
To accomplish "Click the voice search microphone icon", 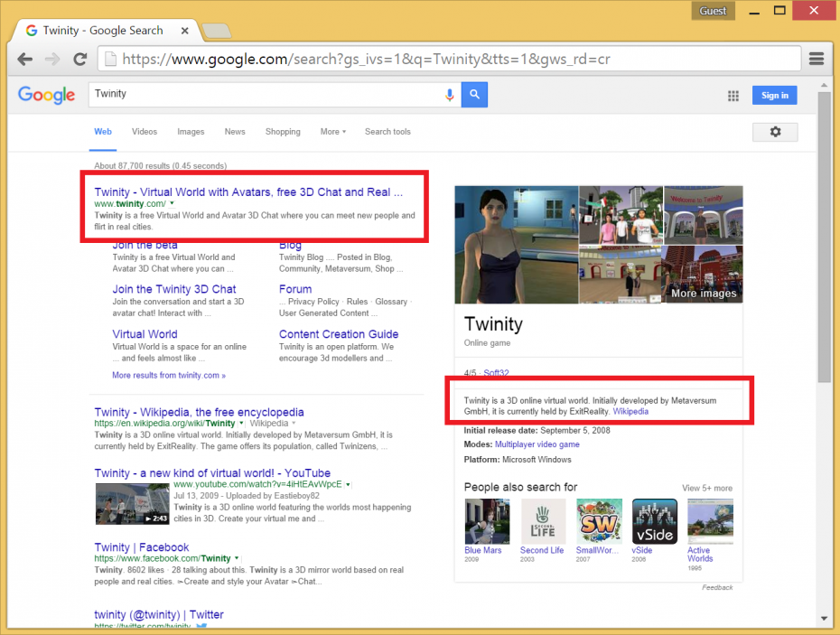I will (450, 95).
